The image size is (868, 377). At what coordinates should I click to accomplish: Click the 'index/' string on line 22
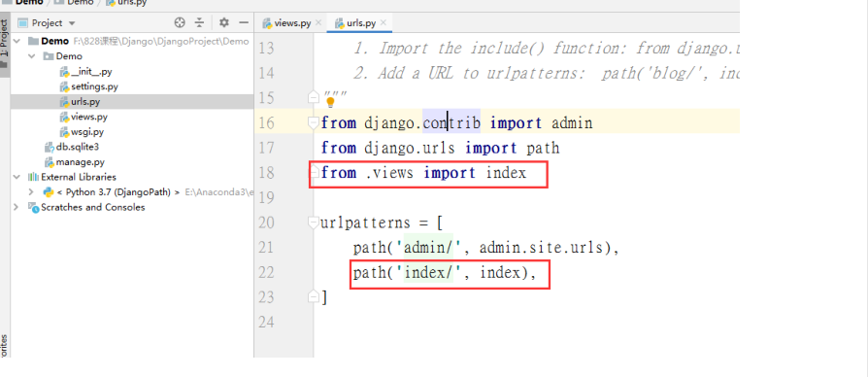[428, 272]
